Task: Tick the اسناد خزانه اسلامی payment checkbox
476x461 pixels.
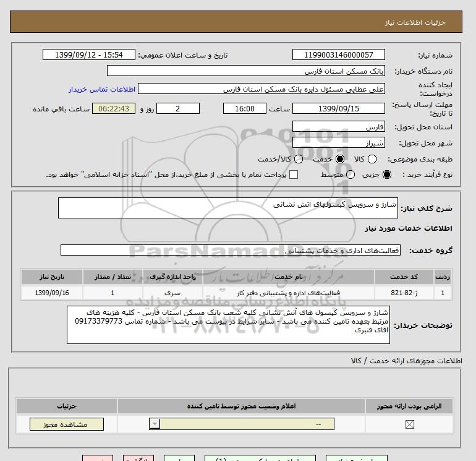Action: 294,174
